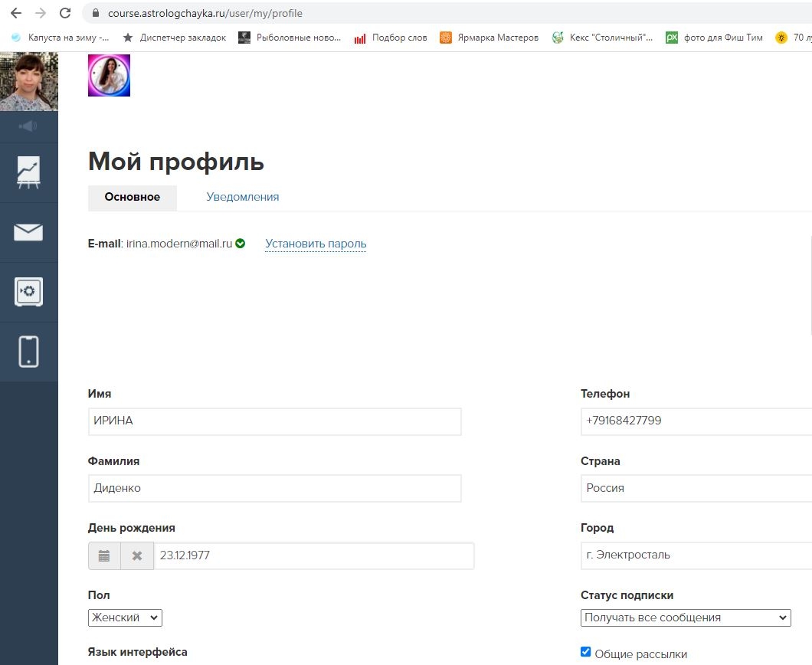This screenshot has height=665, width=812.
Task: Click the Установить пароль link
Action: coord(316,244)
